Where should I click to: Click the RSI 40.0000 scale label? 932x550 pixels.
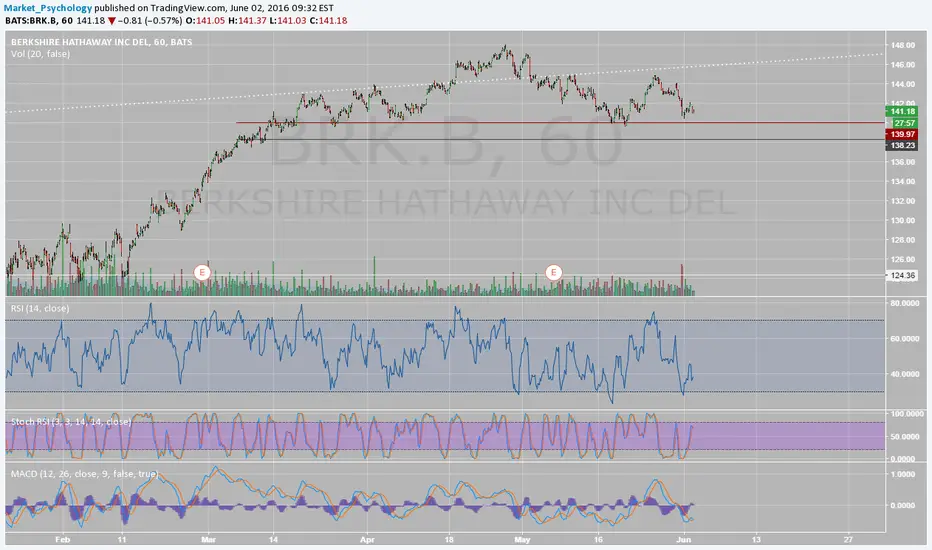pyautogui.click(x=904, y=374)
